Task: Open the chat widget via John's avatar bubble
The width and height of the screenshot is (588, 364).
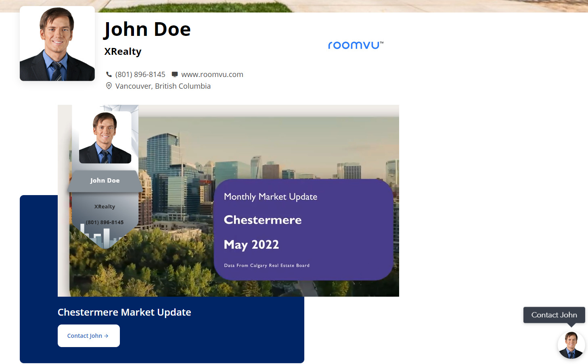Action: (571, 345)
